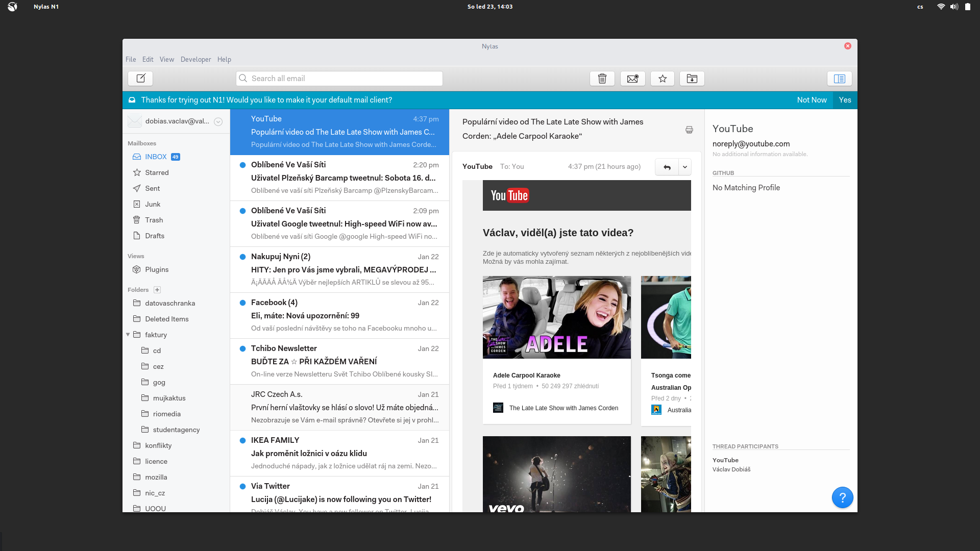Click Yes to set default mail client
The height and width of the screenshot is (551, 980).
click(845, 100)
